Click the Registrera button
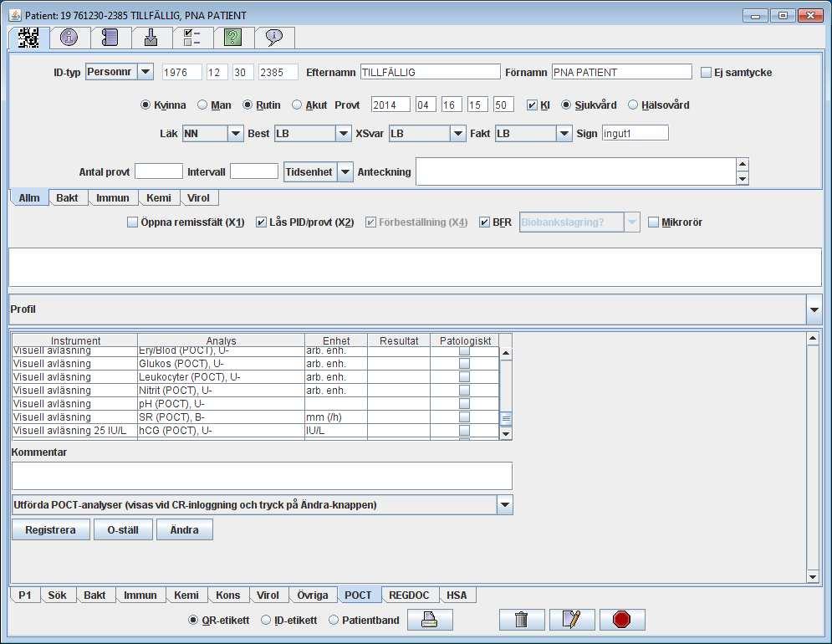Screen dimensions: 832x644 (x=50, y=530)
